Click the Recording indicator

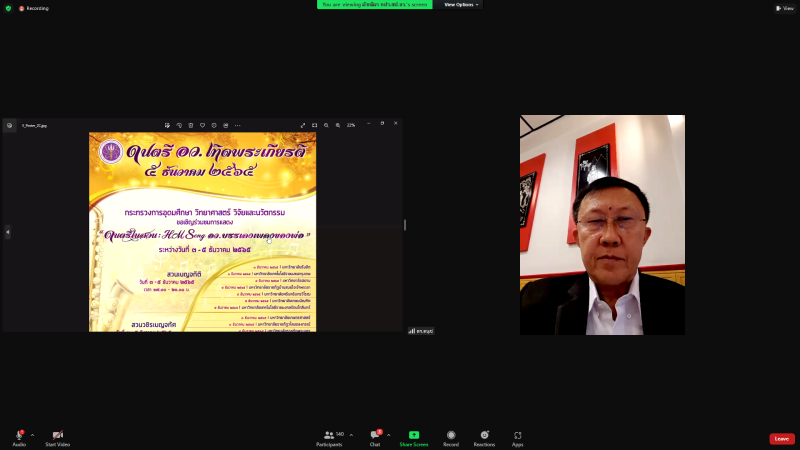(34, 8)
